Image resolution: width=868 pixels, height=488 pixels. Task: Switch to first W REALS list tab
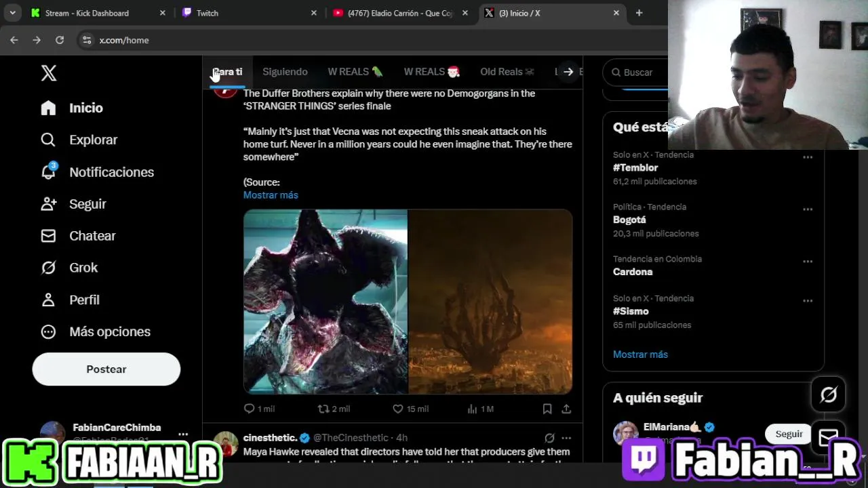click(x=355, y=72)
